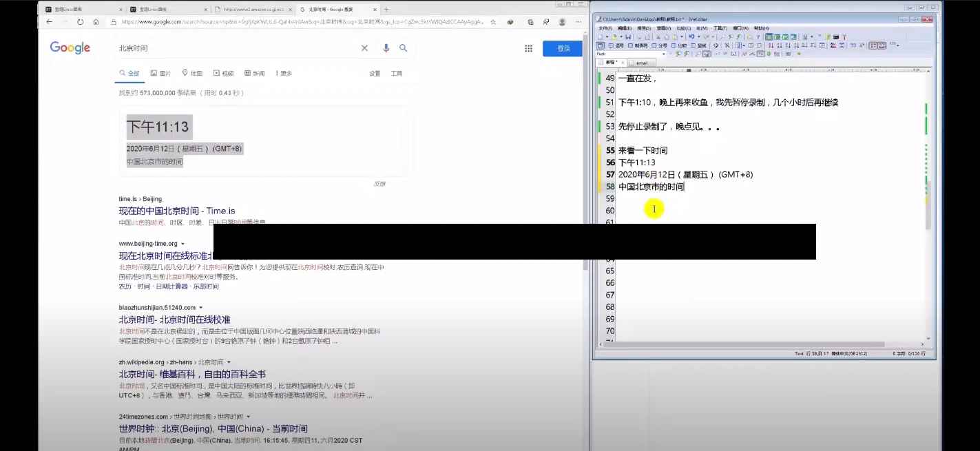This screenshot has height=451, width=980.
Task: Click EmEditor green arrow icon in find bar
Action: tap(799, 54)
